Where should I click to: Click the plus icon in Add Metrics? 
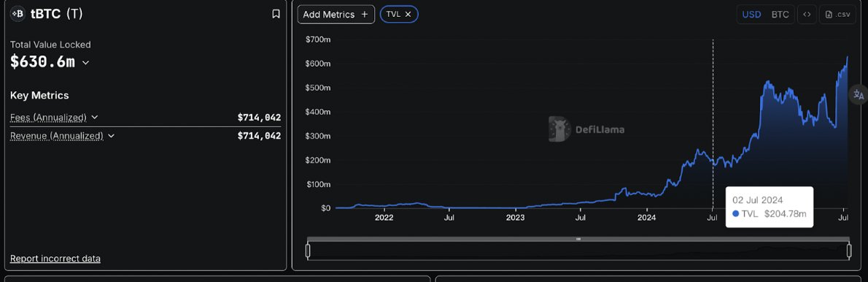[364, 15]
